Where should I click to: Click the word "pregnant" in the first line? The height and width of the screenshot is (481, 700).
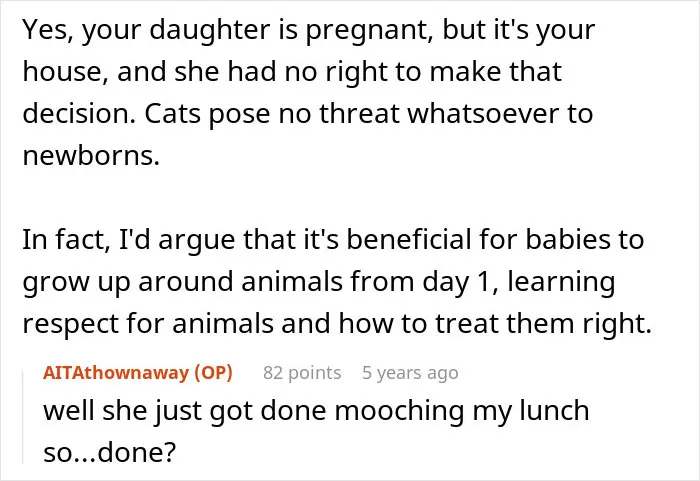click(369, 31)
